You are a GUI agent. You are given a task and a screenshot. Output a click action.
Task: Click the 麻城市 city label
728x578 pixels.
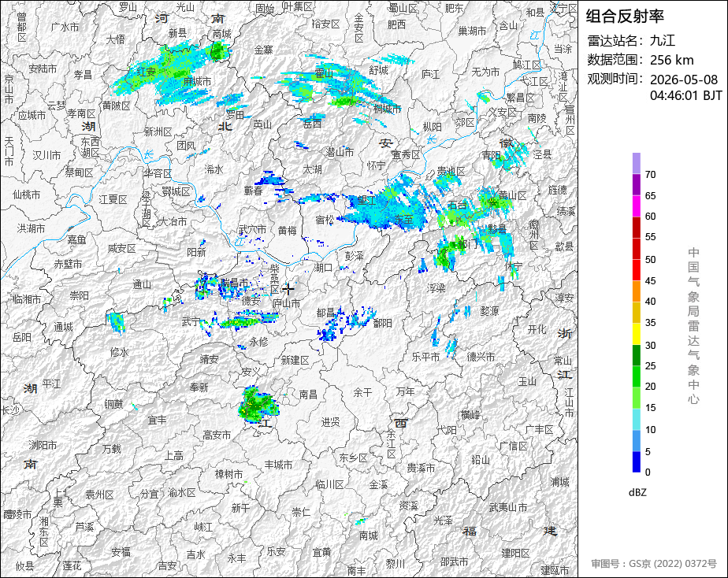click(x=197, y=81)
